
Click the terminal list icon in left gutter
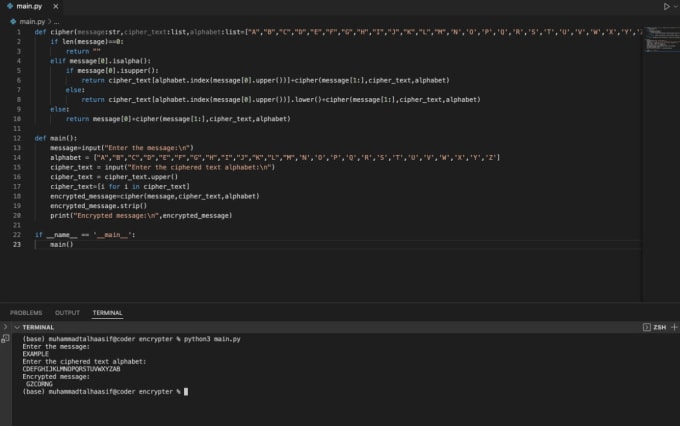[x=5, y=339]
